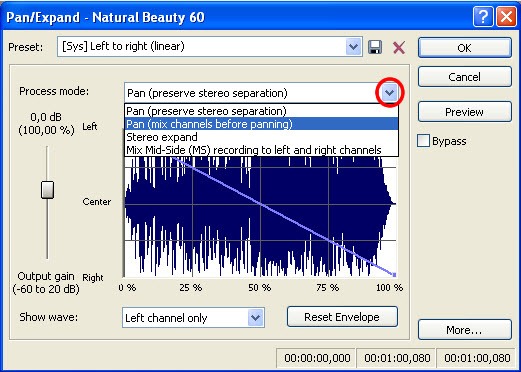Click the Cancel button

465,77
